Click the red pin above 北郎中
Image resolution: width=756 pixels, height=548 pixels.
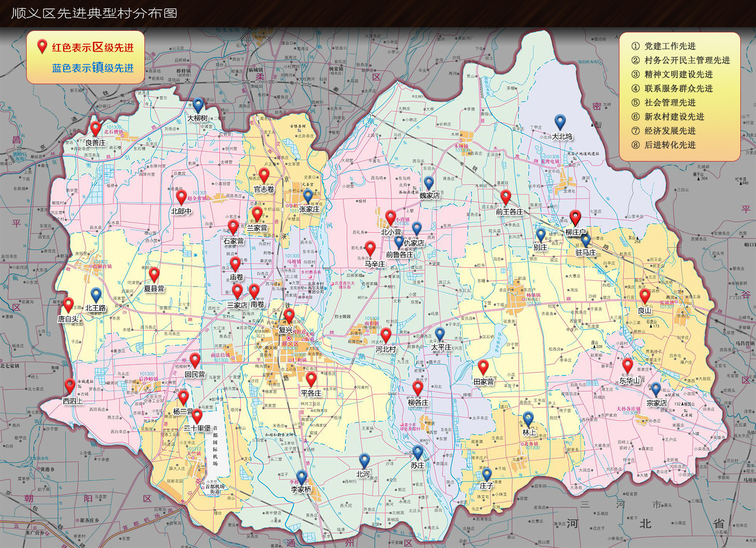[x=181, y=197]
